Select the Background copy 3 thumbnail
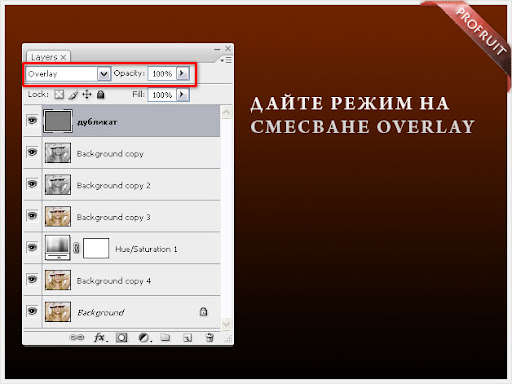This screenshot has width=512, height=384. [x=58, y=216]
